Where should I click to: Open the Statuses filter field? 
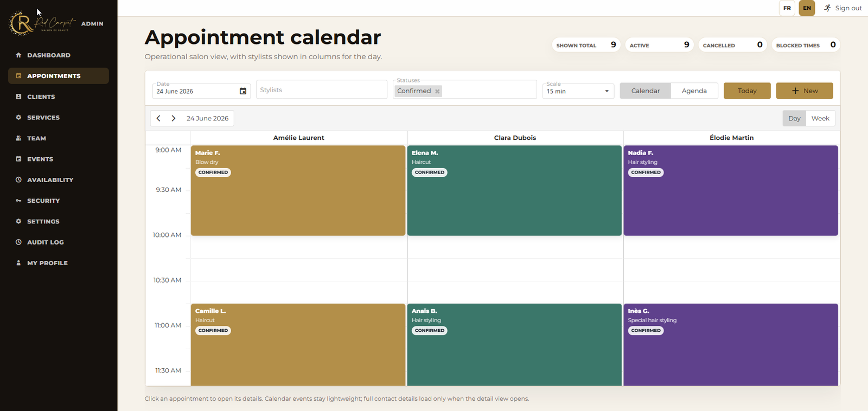(465, 89)
